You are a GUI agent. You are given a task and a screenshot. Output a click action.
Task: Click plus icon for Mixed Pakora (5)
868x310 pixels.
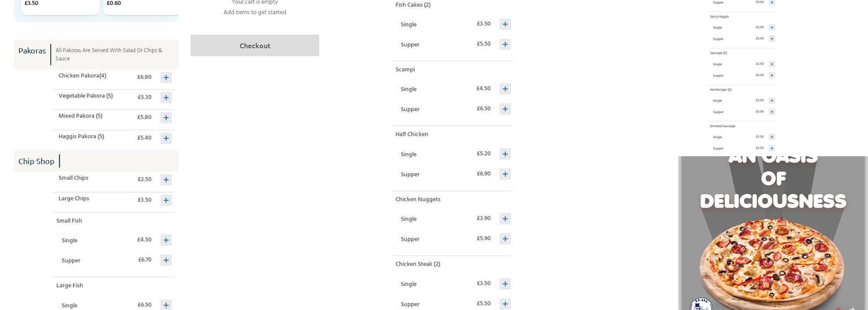166,118
